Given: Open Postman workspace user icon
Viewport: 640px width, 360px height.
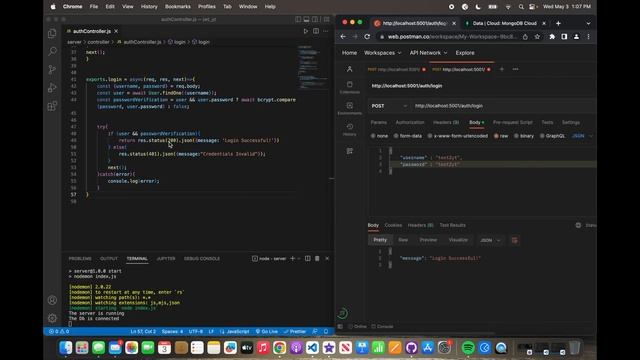Looking at the screenshot, I should click(349, 69).
